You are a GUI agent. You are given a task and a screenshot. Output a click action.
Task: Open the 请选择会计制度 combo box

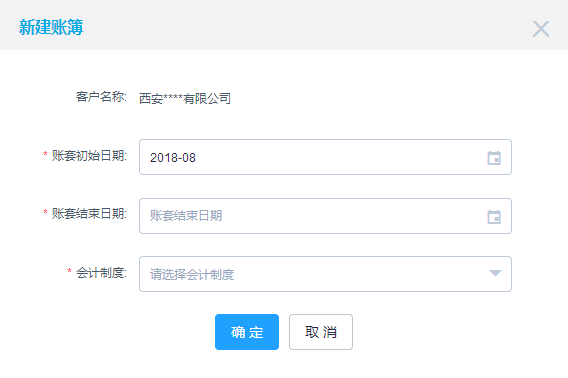coord(325,274)
